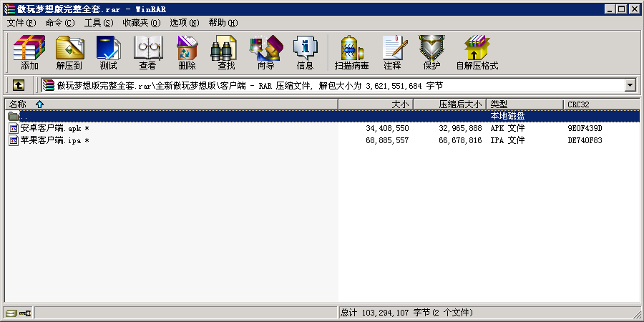Click 扫描病毒 (Virus Scan) icon
Viewport: 644px width, 322px height.
[x=351, y=52]
